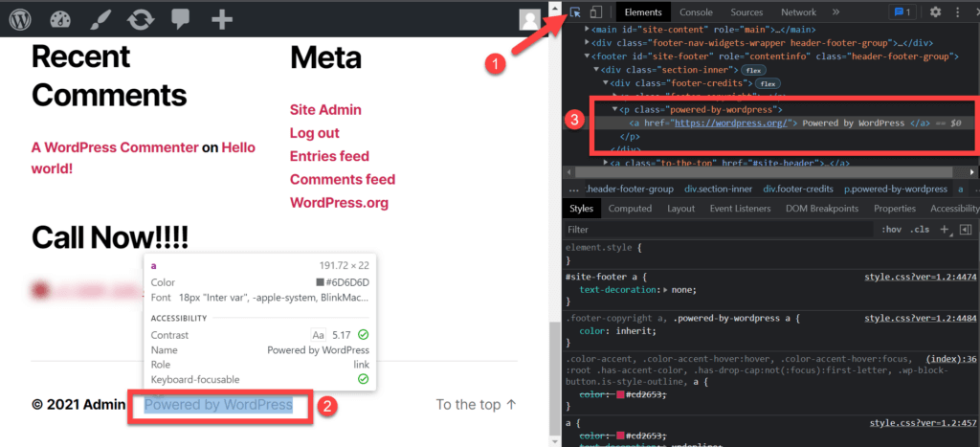Open the issues counter badge showing 1
The width and height of the screenshot is (980, 447).
pyautogui.click(x=902, y=11)
